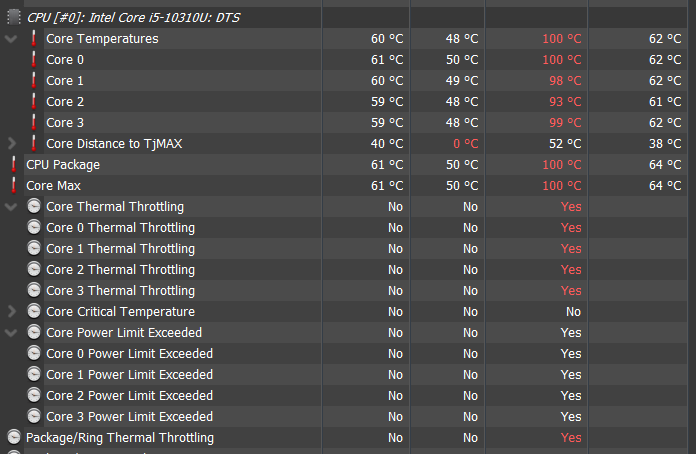Click the red Yes for Package/Ring Thermal Throttling
The image size is (696, 454).
click(571, 438)
